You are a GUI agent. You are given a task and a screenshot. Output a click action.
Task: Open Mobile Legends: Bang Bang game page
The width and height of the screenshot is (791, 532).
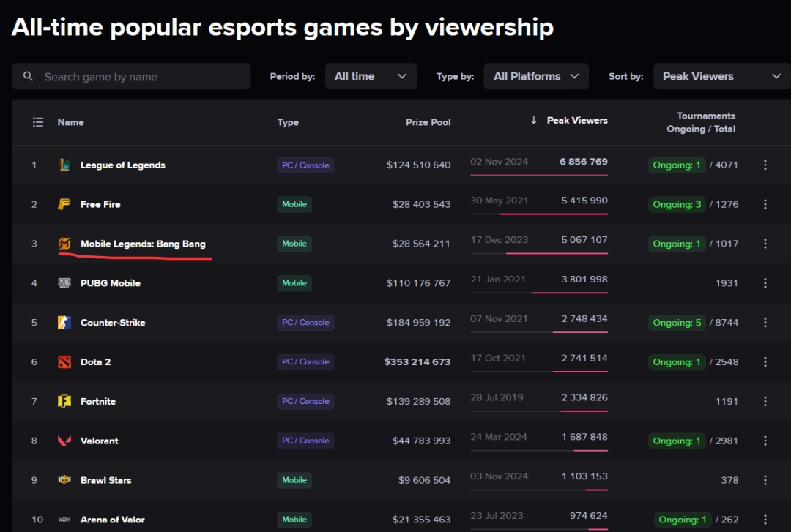[143, 244]
